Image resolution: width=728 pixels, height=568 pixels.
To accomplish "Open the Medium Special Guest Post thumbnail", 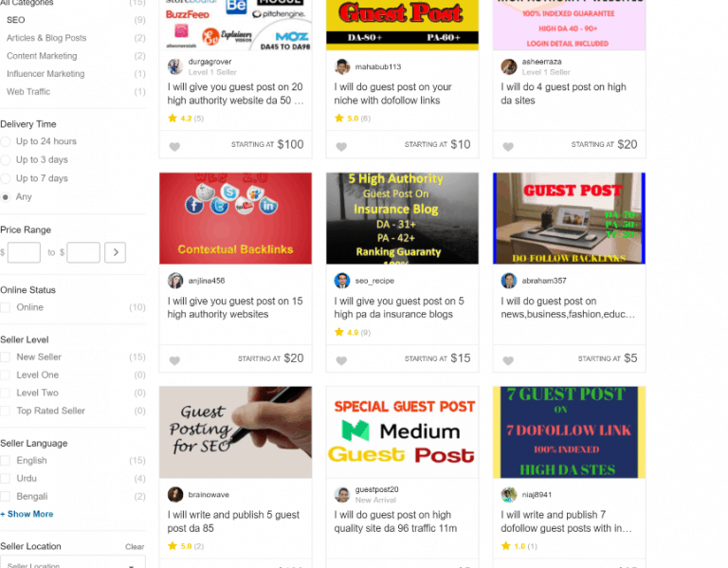I will [x=402, y=431].
